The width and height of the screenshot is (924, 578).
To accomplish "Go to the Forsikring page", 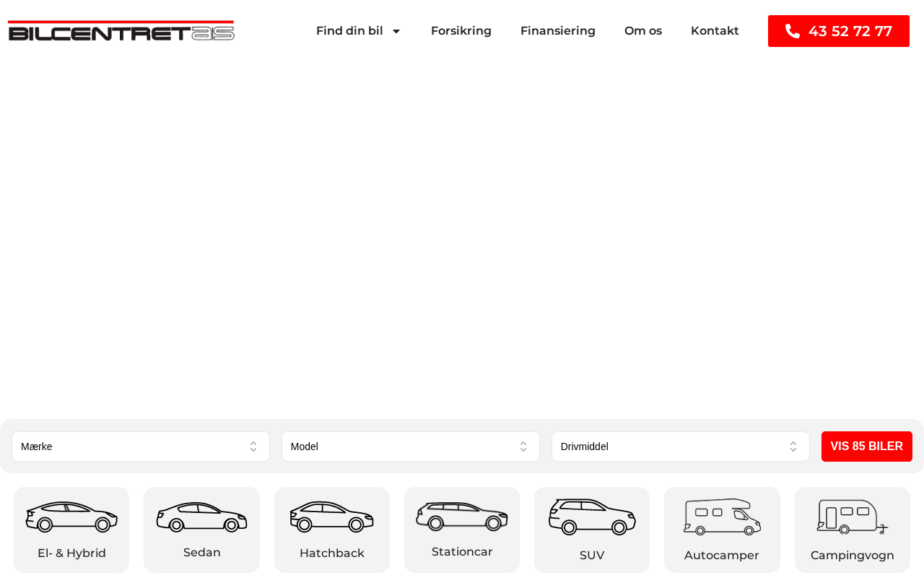I will (x=461, y=31).
